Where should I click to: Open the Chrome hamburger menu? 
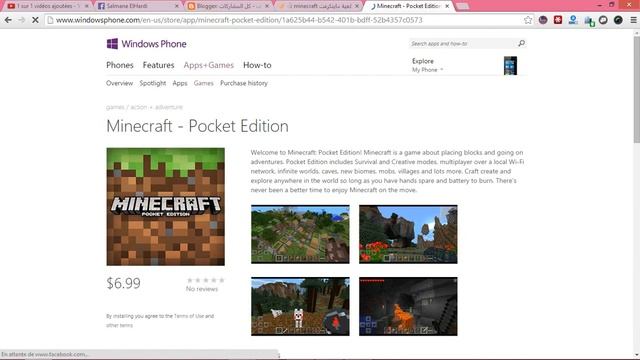coord(633,20)
